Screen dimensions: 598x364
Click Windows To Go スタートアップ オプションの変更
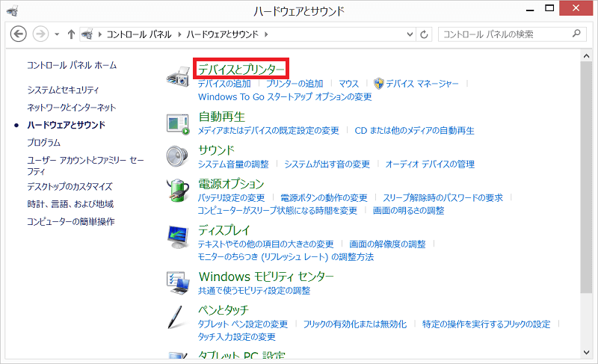click(285, 97)
